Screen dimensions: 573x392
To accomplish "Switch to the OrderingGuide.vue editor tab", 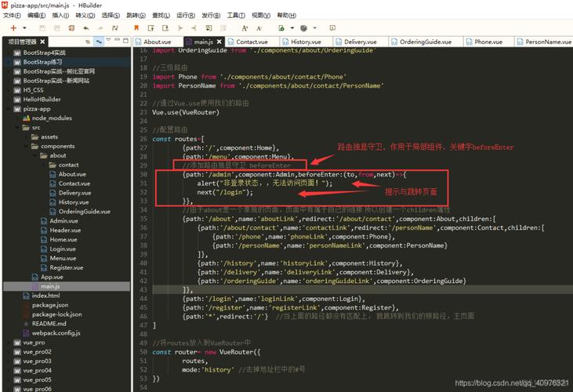I will (426, 42).
